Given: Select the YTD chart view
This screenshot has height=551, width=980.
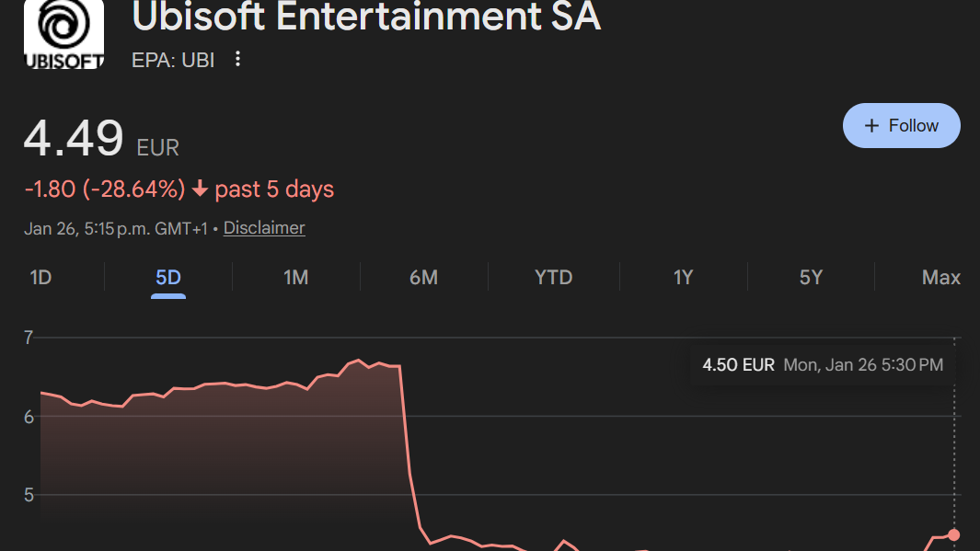Looking at the screenshot, I should [553, 277].
